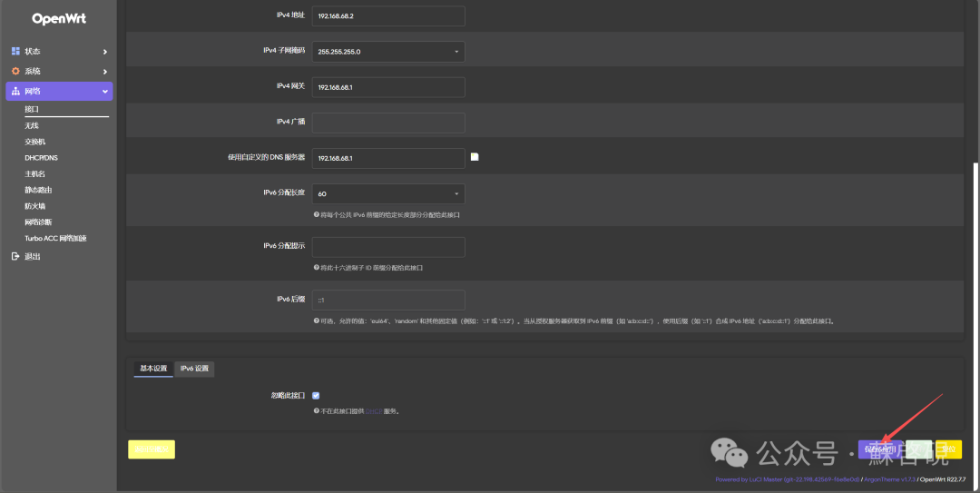Click the empty IPv4 广播 input field
Image resolution: width=980 pixels, height=493 pixels.
(388, 123)
